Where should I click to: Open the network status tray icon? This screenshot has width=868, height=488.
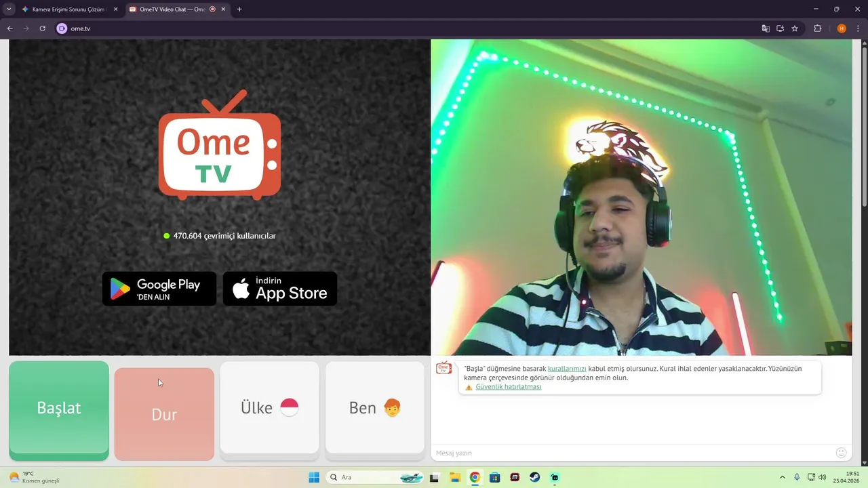[x=811, y=477]
